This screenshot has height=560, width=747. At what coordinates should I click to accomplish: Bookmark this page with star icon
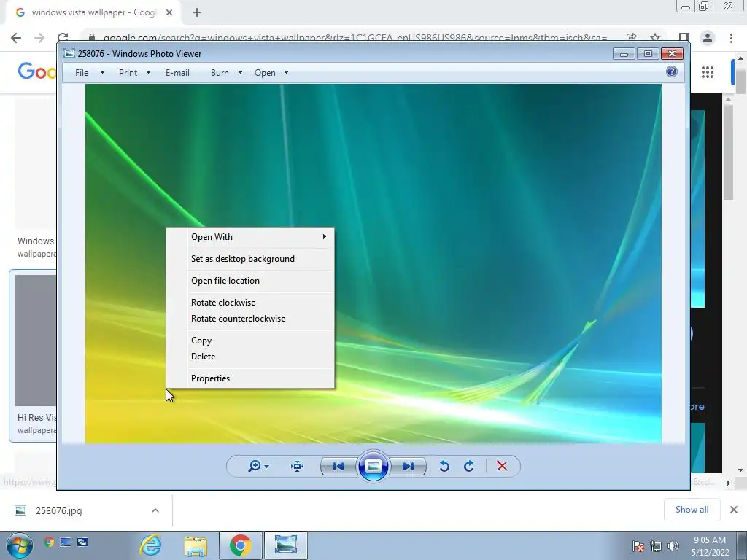[656, 37]
